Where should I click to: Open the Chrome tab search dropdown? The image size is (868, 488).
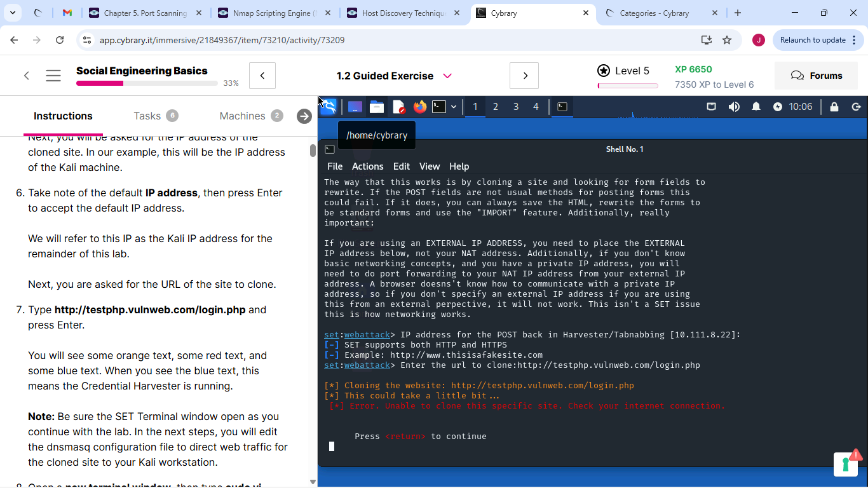tap(13, 13)
